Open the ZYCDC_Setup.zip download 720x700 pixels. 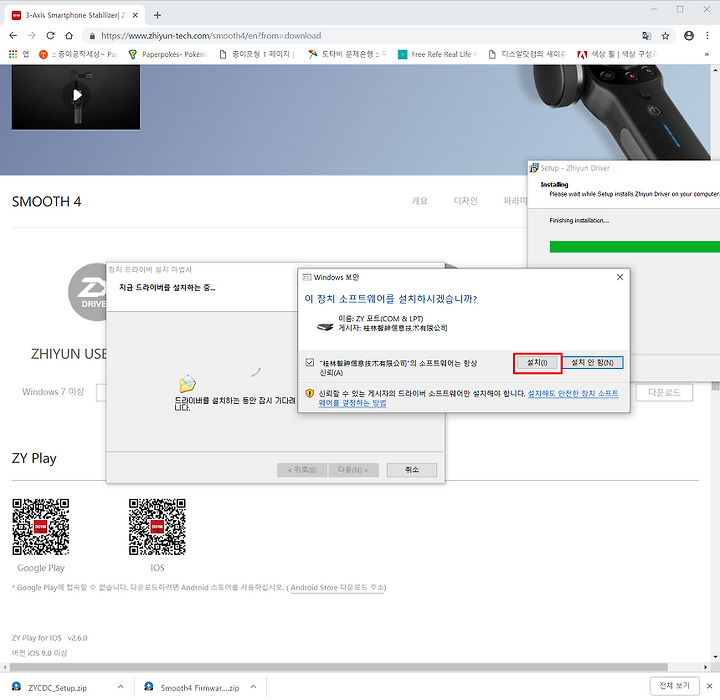click(x=58, y=688)
